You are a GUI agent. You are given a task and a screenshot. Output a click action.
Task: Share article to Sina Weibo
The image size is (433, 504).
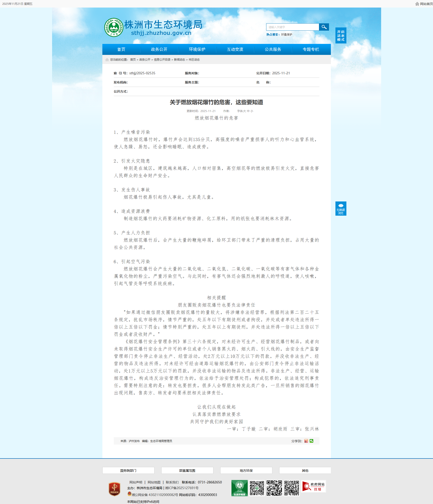click(x=306, y=441)
